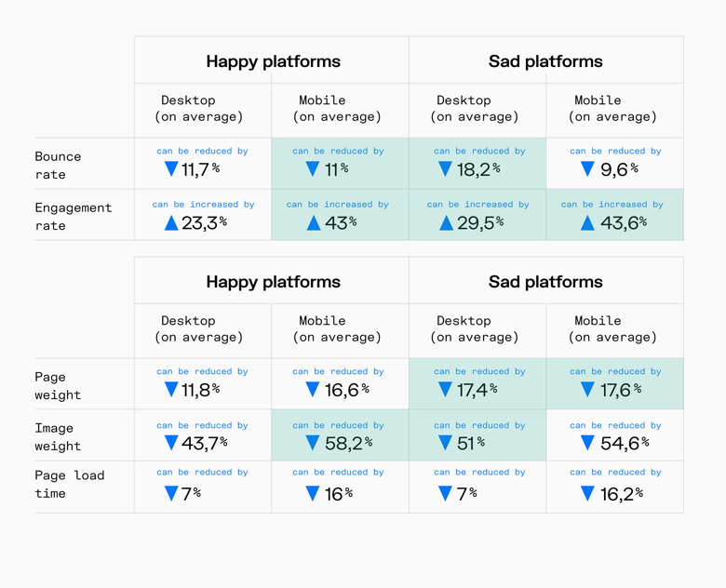Viewport: 726px width, 588px height.
Task: Click the 54,6% image weight value
Action: [x=625, y=444]
